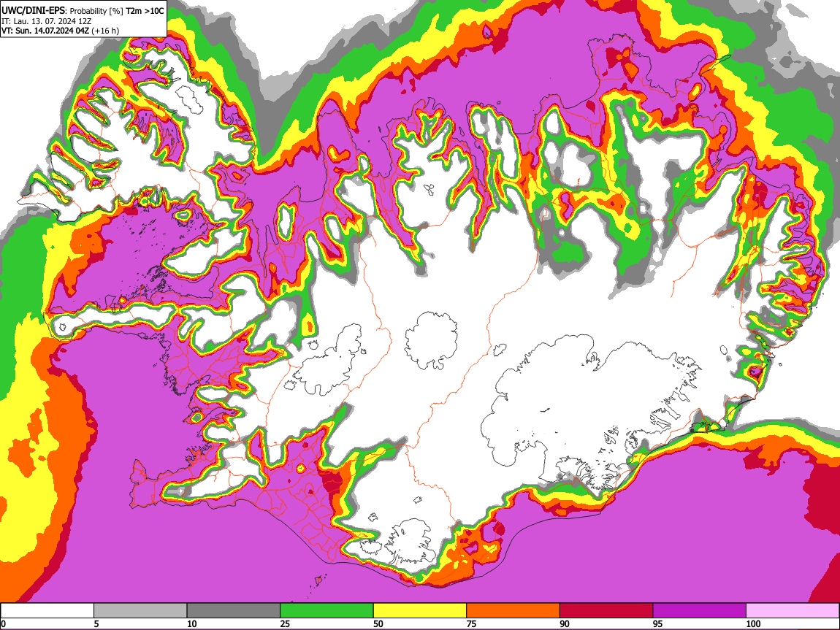Click the 'VT: Sun. 14.07.2024 04Z' line

pyautogui.click(x=45, y=31)
